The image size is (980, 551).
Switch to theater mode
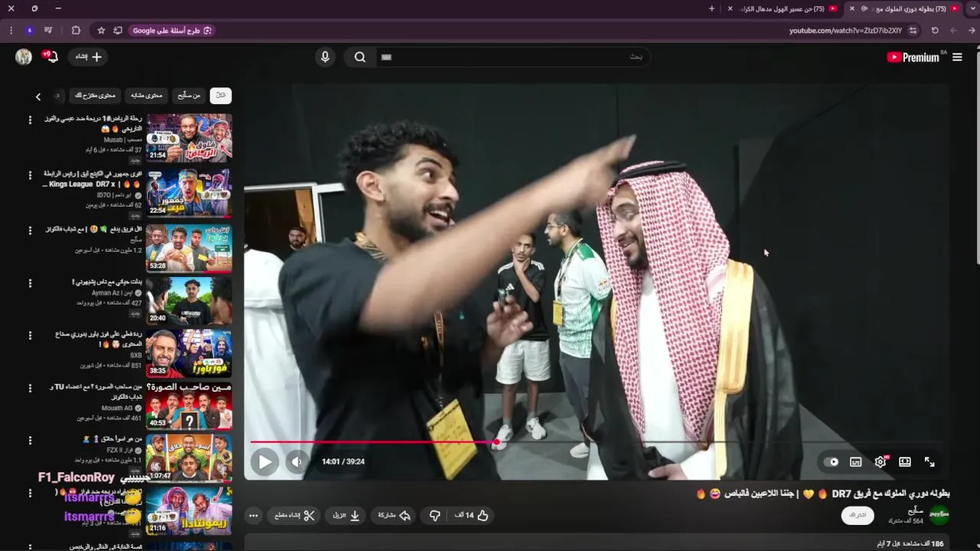905,461
